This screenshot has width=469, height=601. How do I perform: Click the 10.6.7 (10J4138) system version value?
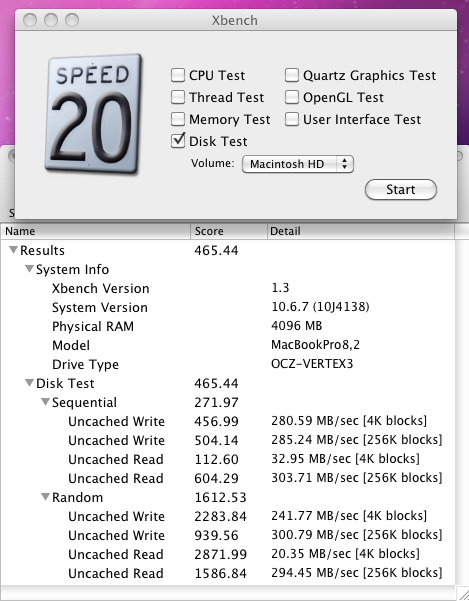(320, 307)
